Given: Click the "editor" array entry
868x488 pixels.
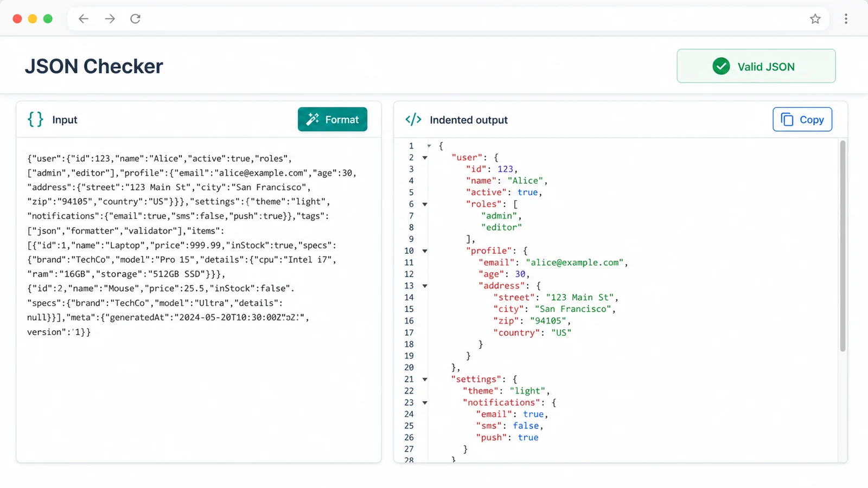Looking at the screenshot, I should coord(501,228).
